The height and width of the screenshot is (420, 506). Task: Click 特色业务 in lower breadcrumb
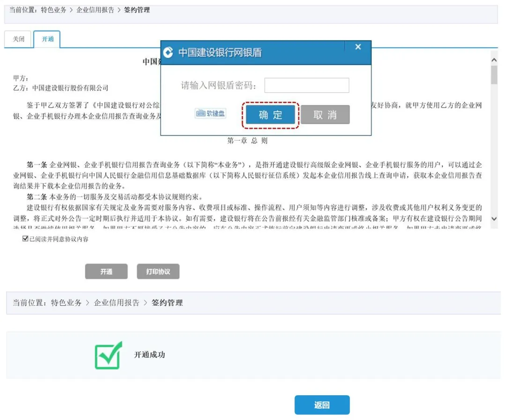click(x=66, y=302)
